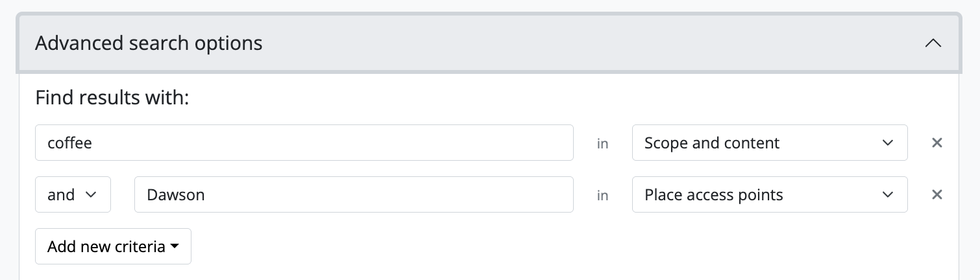Screen dimensions: 980x280
Task: Open the 'and' boolean operator dropdown
Action: [x=73, y=194]
